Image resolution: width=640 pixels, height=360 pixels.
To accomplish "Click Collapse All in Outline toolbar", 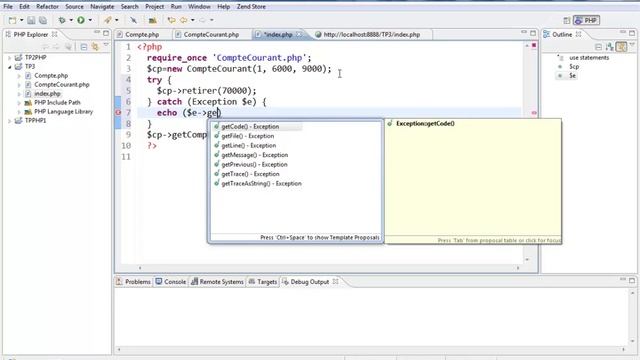I will coord(598,47).
